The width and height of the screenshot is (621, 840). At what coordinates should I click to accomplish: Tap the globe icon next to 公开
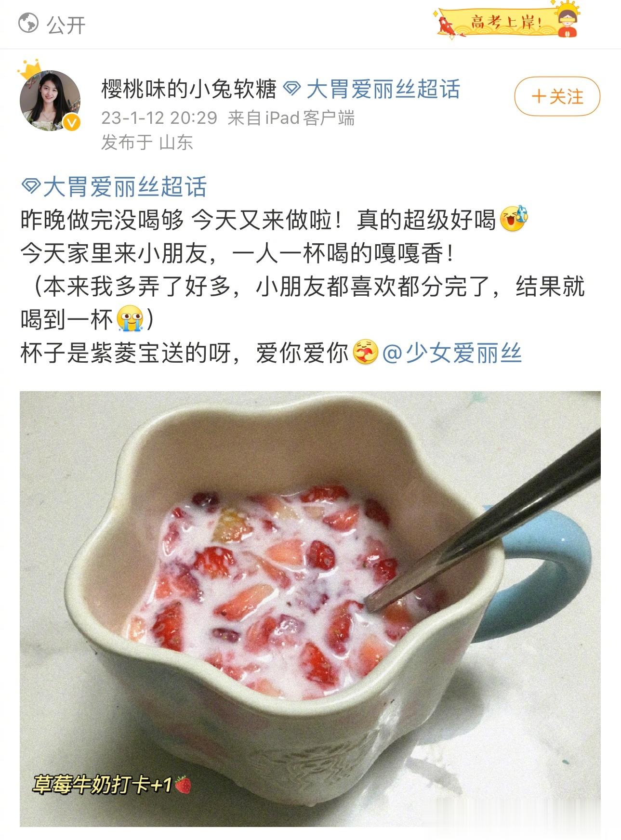click(28, 23)
